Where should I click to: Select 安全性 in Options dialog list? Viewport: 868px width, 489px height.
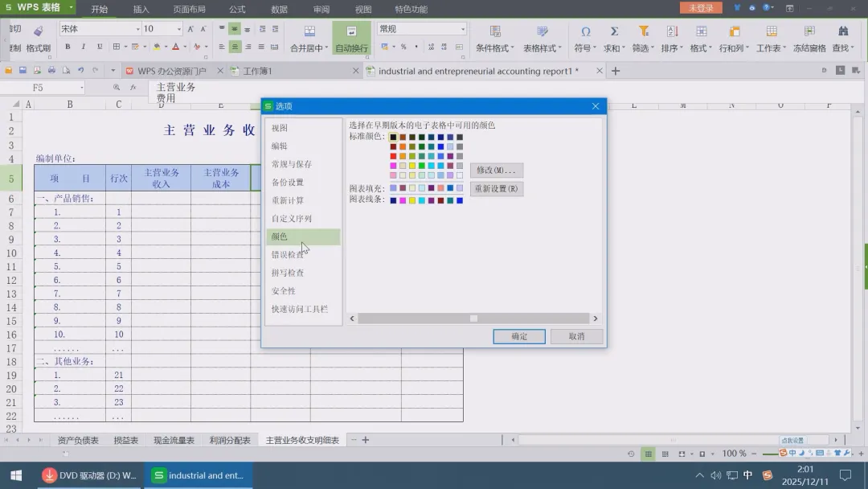(x=303, y=290)
